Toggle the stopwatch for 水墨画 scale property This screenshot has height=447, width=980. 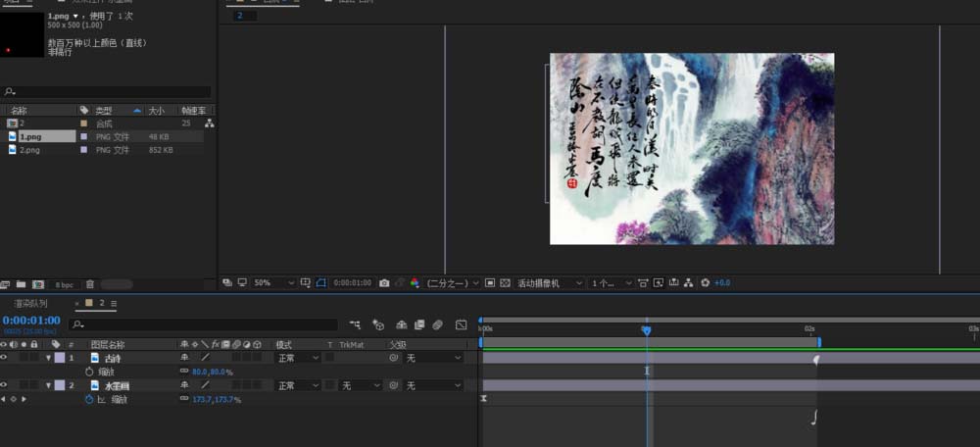[89, 400]
